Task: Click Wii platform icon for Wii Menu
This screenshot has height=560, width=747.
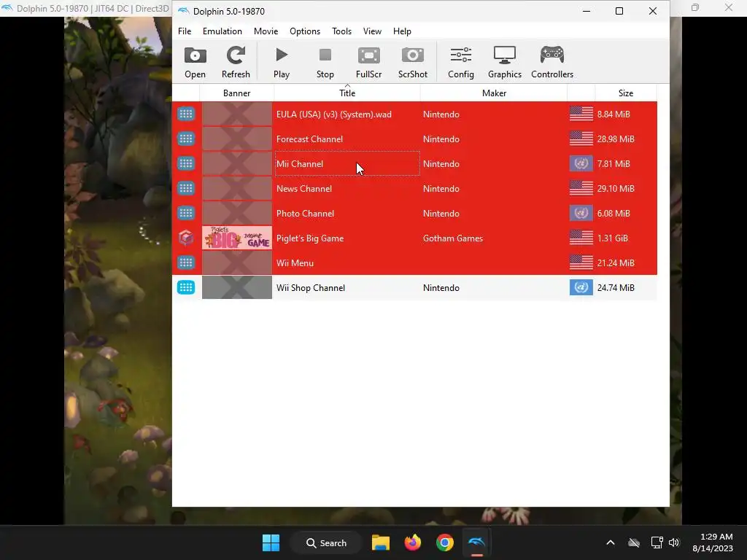Action: click(x=186, y=262)
